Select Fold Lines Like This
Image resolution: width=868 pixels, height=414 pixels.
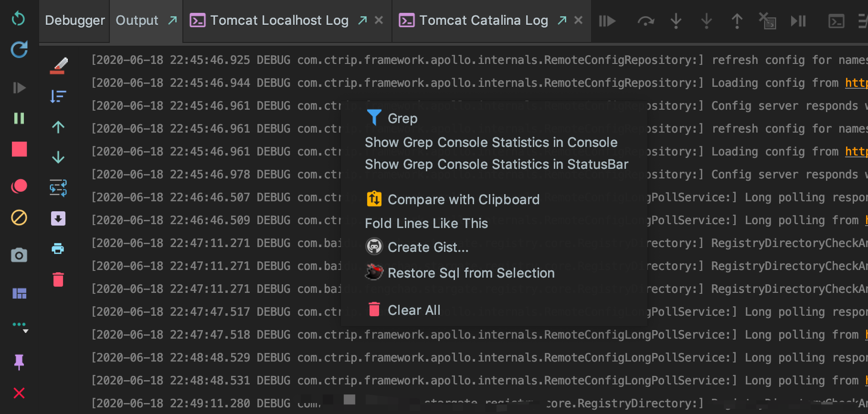coord(494,223)
